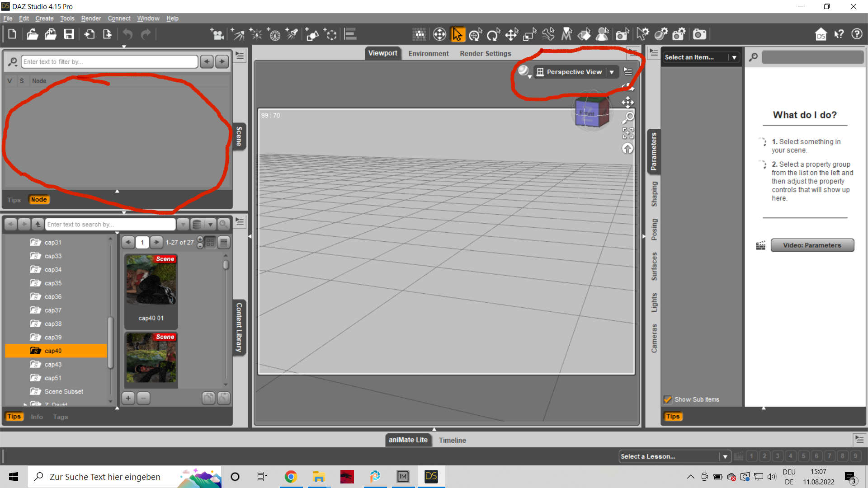The image size is (868, 488).
Task: Toggle Show Sub Items checkbox
Action: click(667, 399)
